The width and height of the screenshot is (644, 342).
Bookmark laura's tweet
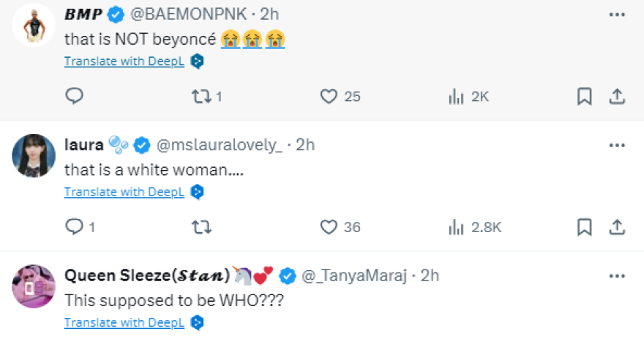[584, 227]
